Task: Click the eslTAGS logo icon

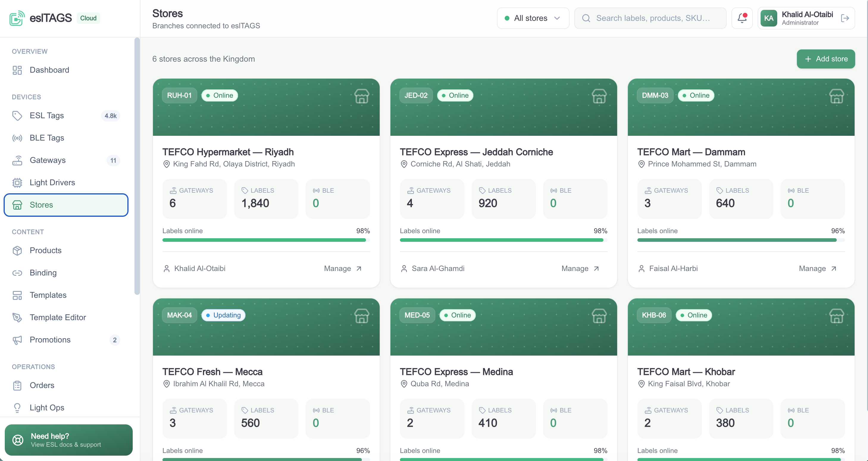Action: [17, 18]
